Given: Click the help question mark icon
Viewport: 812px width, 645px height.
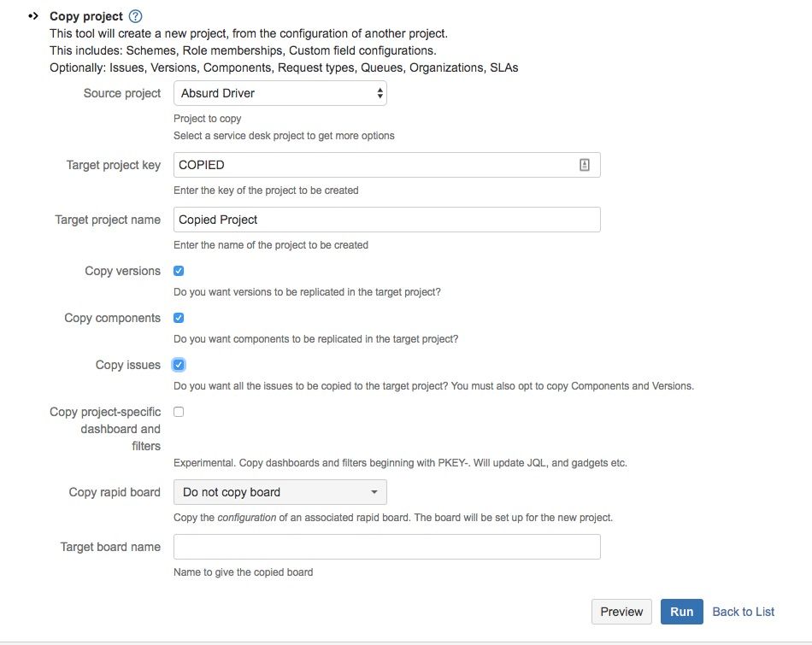Looking at the screenshot, I should click(135, 16).
